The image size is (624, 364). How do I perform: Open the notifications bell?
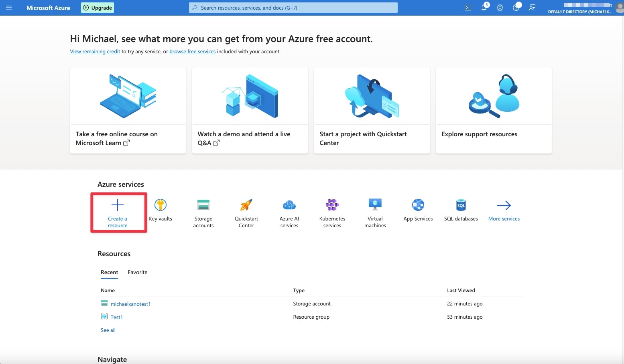[x=484, y=7]
